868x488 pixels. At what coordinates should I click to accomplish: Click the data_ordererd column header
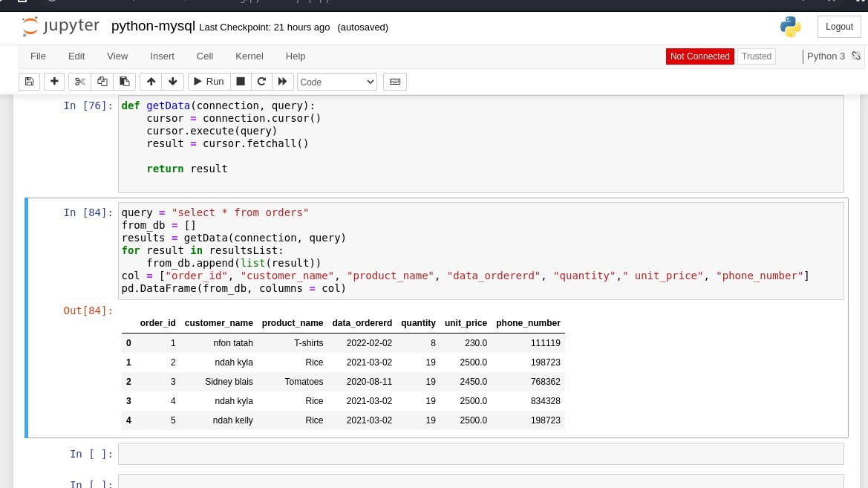coord(362,323)
